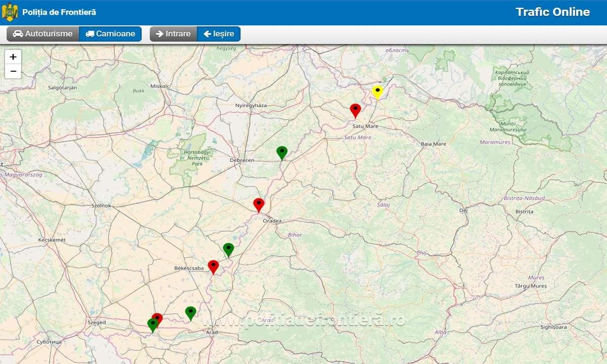Click the Trafic Online heading
This screenshot has height=364, width=607.
pos(552,12)
